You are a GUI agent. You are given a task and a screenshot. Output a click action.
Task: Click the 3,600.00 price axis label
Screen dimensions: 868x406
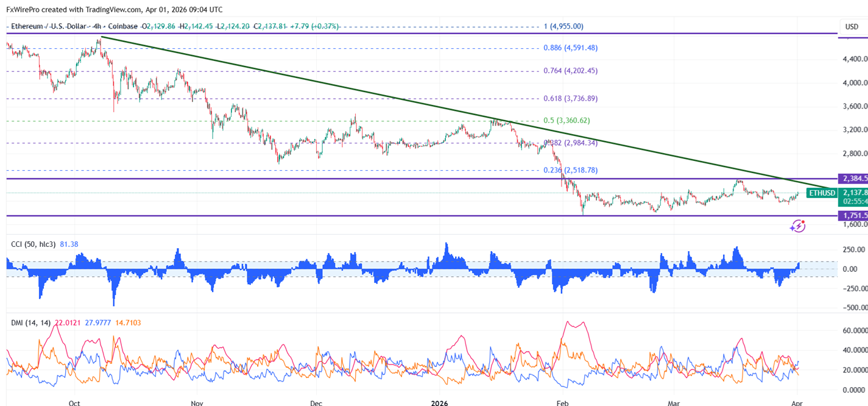pos(854,106)
